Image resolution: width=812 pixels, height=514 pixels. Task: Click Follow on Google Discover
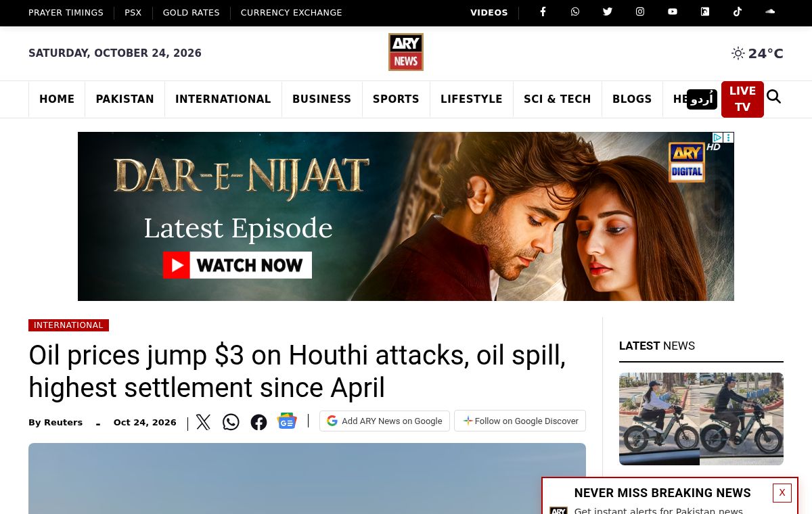pyautogui.click(x=520, y=421)
